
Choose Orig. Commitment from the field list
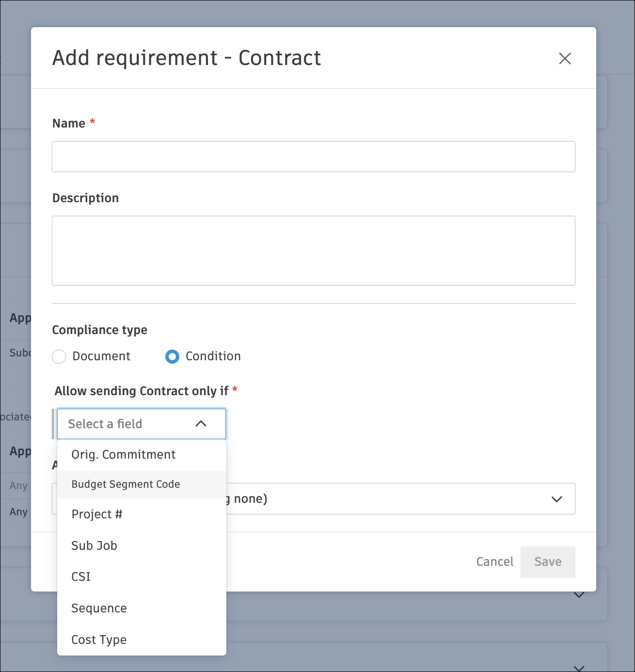(124, 455)
